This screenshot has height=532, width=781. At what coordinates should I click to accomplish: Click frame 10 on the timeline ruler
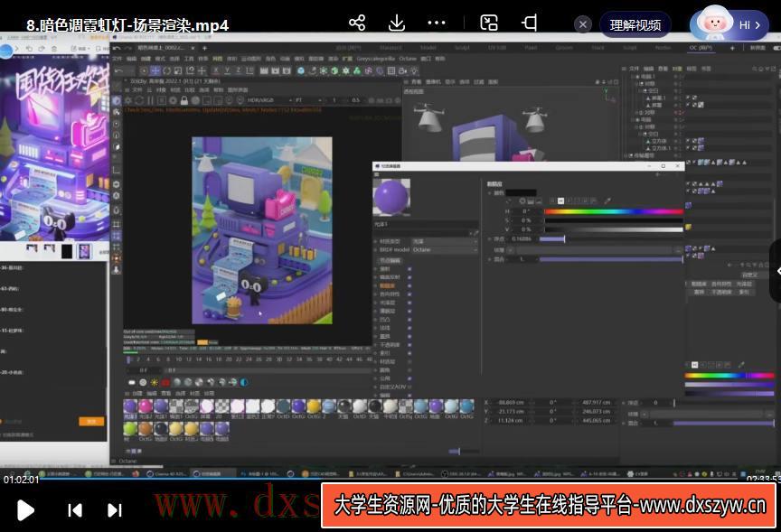click(178, 359)
